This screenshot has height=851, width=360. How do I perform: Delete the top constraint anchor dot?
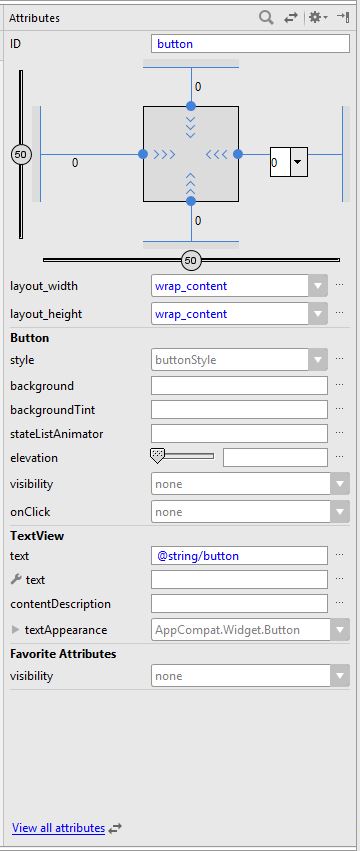click(x=191, y=106)
